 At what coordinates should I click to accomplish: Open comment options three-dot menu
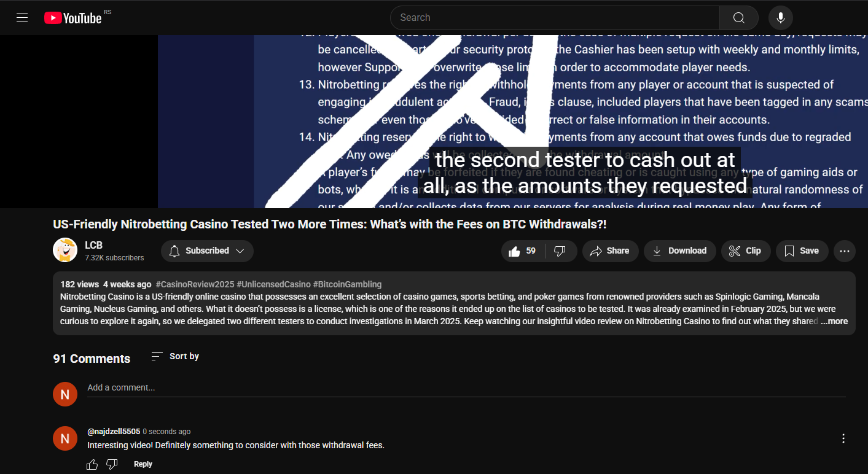tap(843, 438)
